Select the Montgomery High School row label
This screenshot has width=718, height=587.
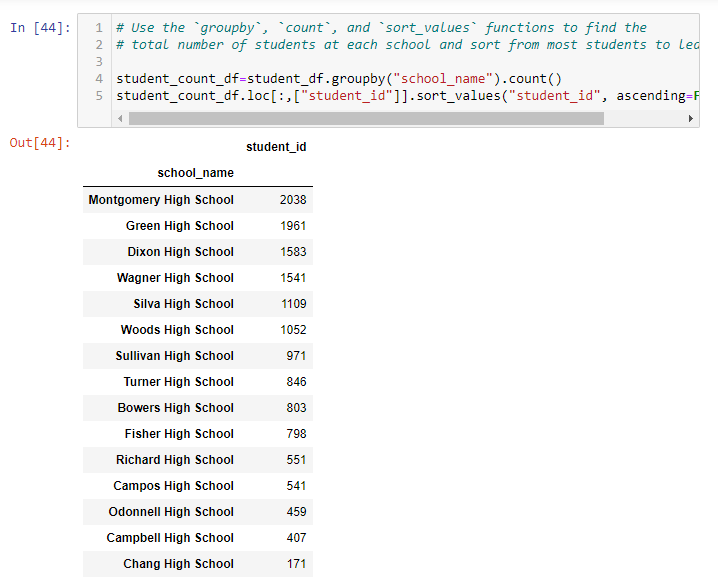(x=161, y=200)
